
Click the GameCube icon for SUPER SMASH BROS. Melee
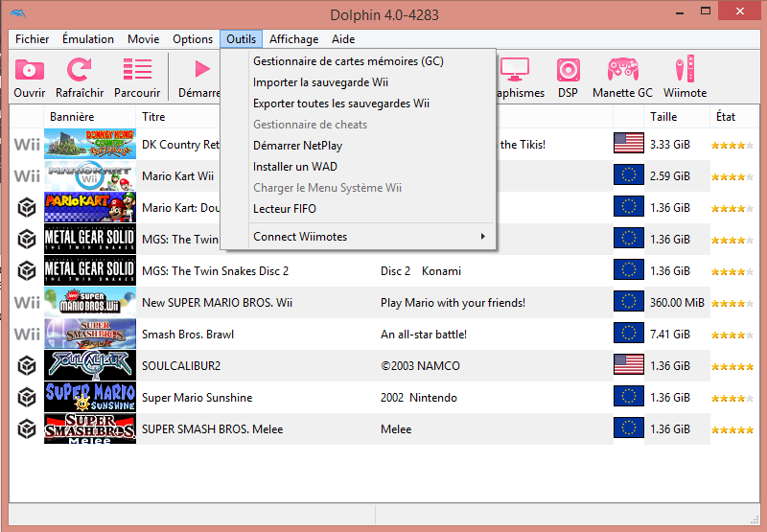(27, 429)
